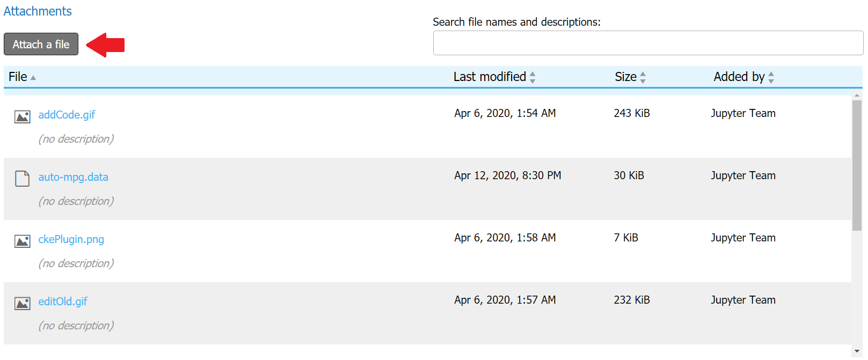
Task: Click the scrollbar up arrow
Action: point(857,95)
